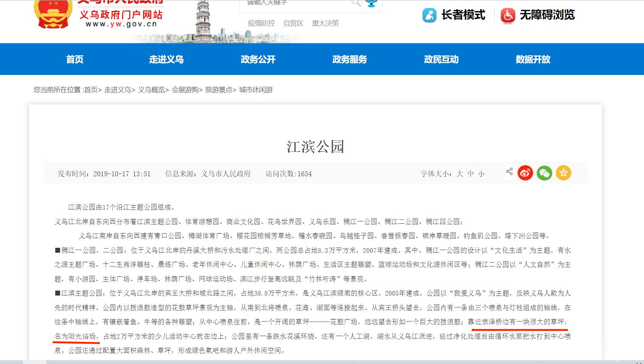This screenshot has height=364, width=644.
Task: Open the 首页 navigation tab
Action: [x=74, y=59]
